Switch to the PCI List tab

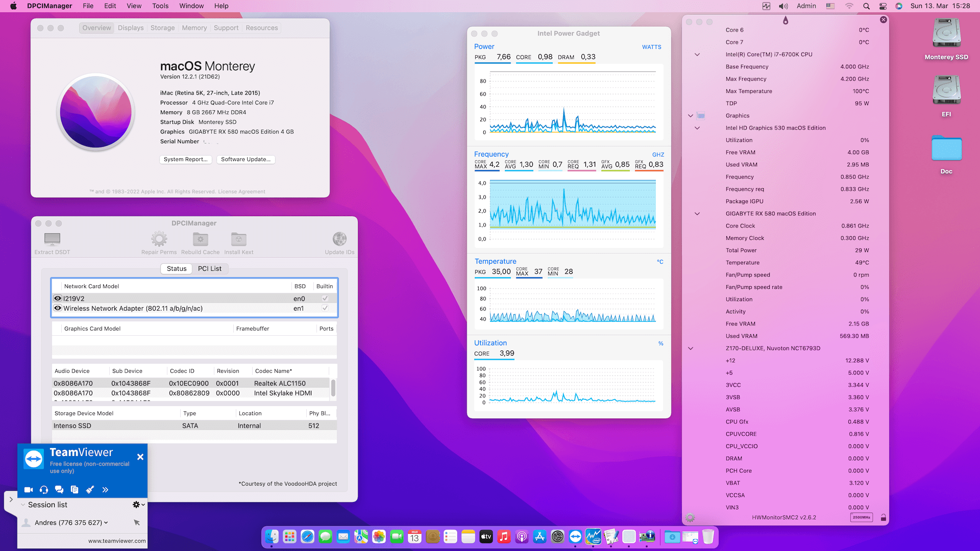coord(210,268)
